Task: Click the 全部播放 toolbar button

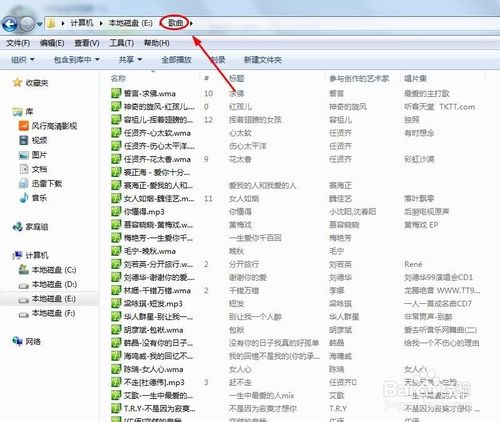Action: [176, 60]
